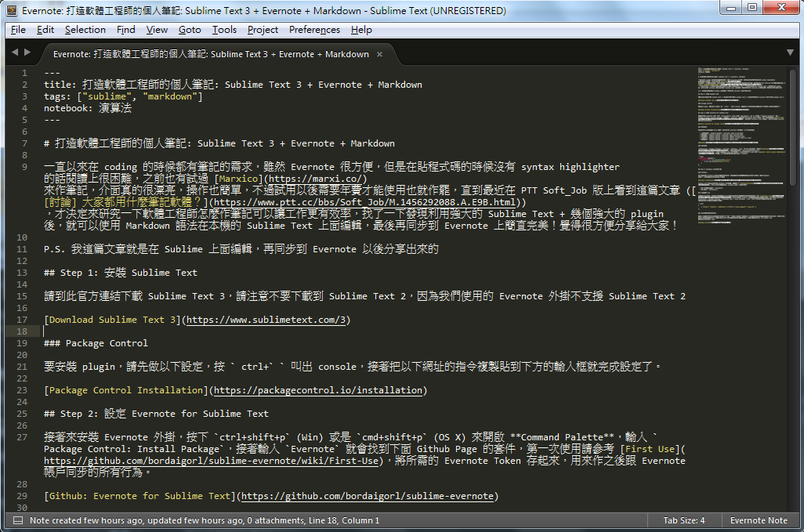The width and height of the screenshot is (804, 532).
Task: Click the next tab arrow
Action: pyautogui.click(x=27, y=52)
